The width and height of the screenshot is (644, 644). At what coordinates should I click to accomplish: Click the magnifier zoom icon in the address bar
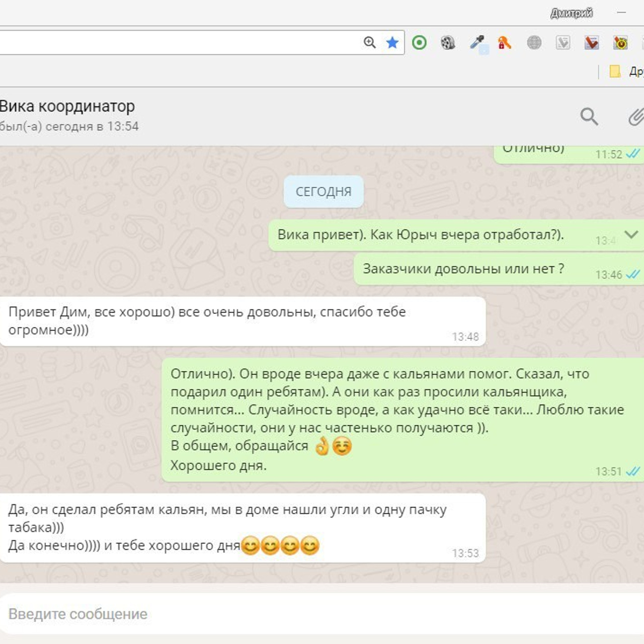coord(369,42)
